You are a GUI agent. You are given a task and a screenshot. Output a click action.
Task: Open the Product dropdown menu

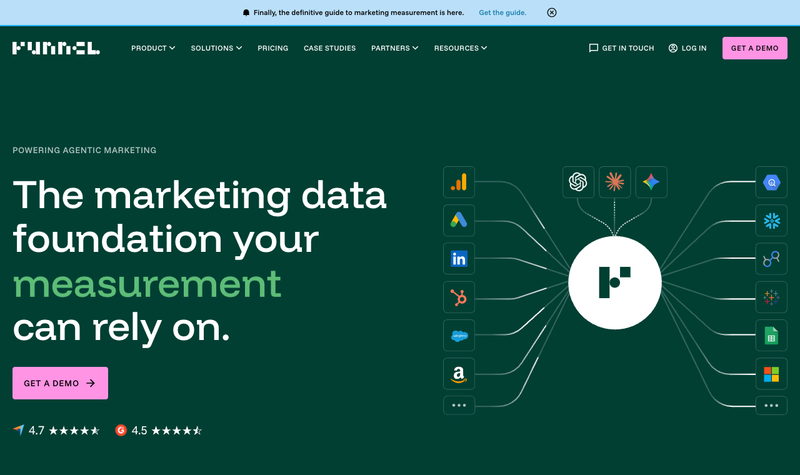click(153, 48)
